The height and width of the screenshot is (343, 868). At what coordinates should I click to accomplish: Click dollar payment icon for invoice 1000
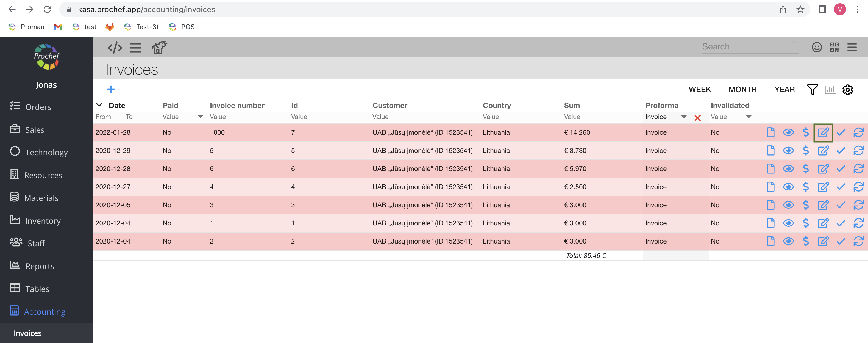coord(806,132)
